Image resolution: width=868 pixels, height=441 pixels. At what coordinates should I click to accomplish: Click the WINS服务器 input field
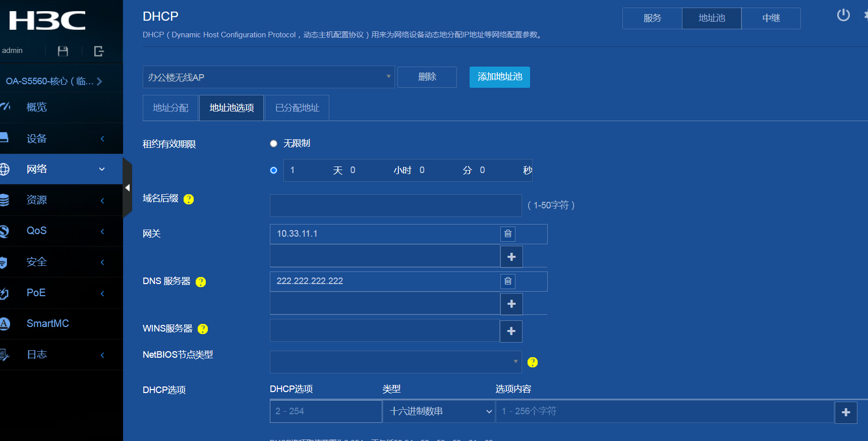pos(385,330)
